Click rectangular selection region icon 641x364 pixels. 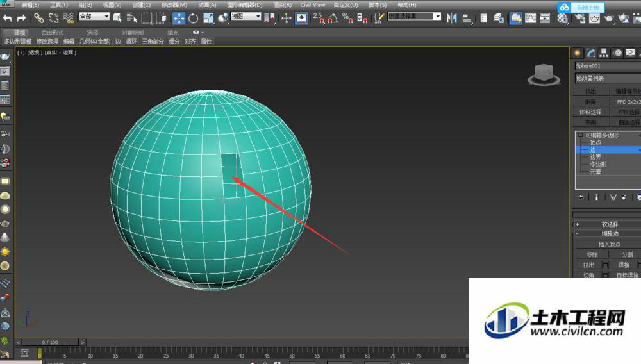pos(147,18)
